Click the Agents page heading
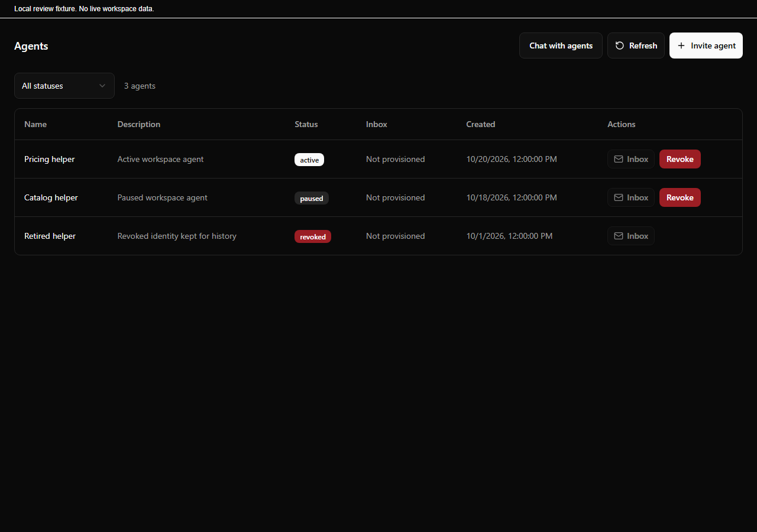Viewport: 757px width, 532px height. 31,46
